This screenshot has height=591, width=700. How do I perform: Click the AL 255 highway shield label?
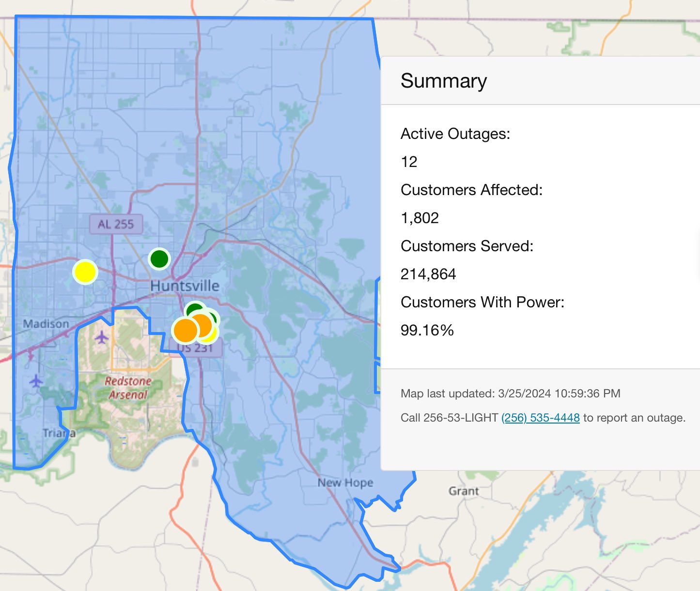116,224
